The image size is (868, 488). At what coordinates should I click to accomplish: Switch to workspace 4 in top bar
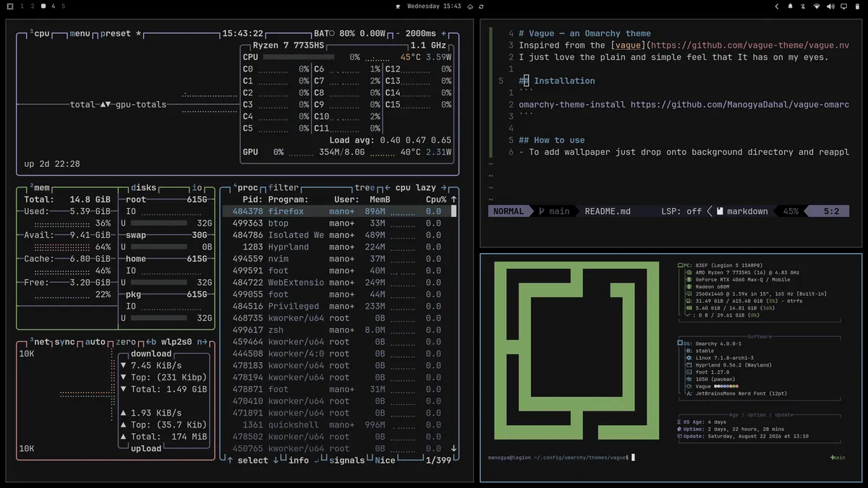coord(53,7)
